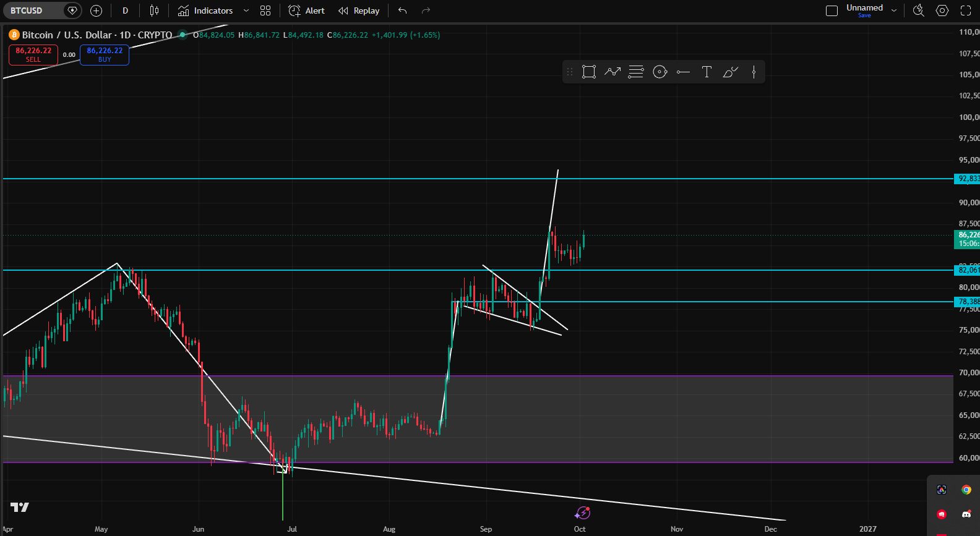This screenshot has width=980, height=536.
Task: Open chart settings hexagon icon
Action: pos(942,11)
